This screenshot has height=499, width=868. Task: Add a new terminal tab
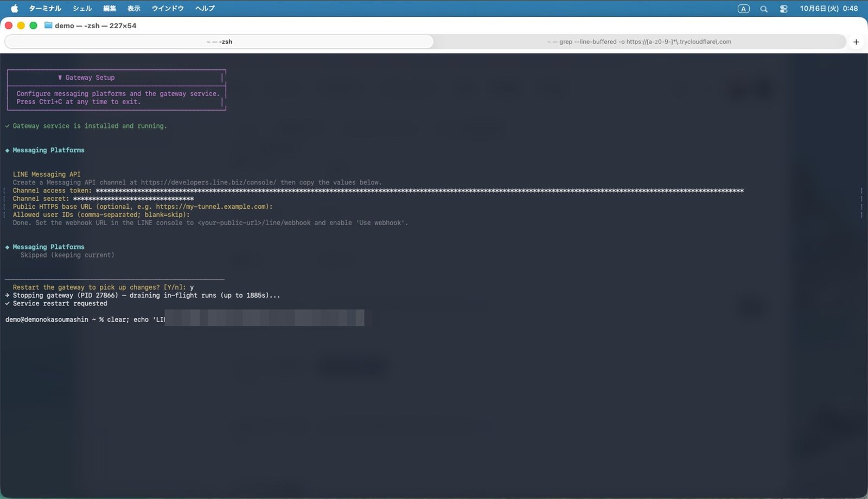856,42
